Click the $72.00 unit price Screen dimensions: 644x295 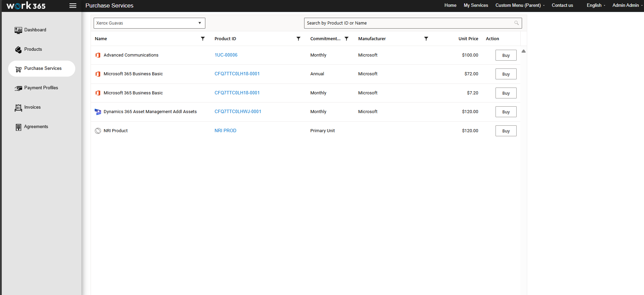tap(471, 74)
